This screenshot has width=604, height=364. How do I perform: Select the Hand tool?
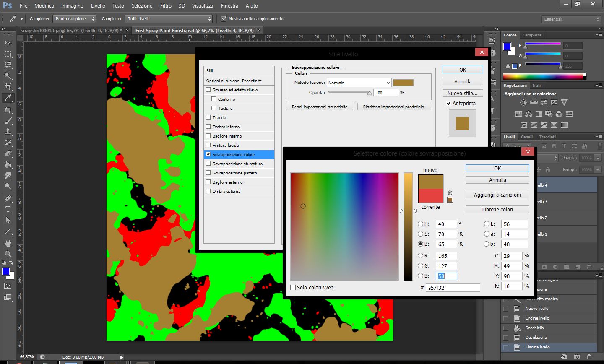pos(8,243)
